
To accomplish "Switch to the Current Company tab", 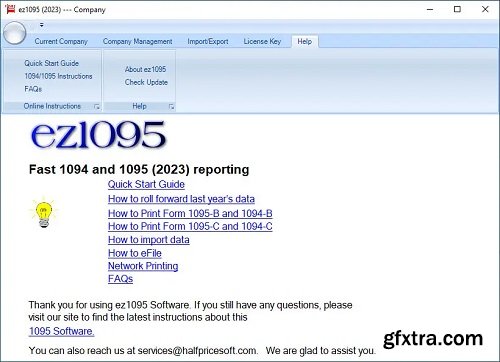I will 61,41.
